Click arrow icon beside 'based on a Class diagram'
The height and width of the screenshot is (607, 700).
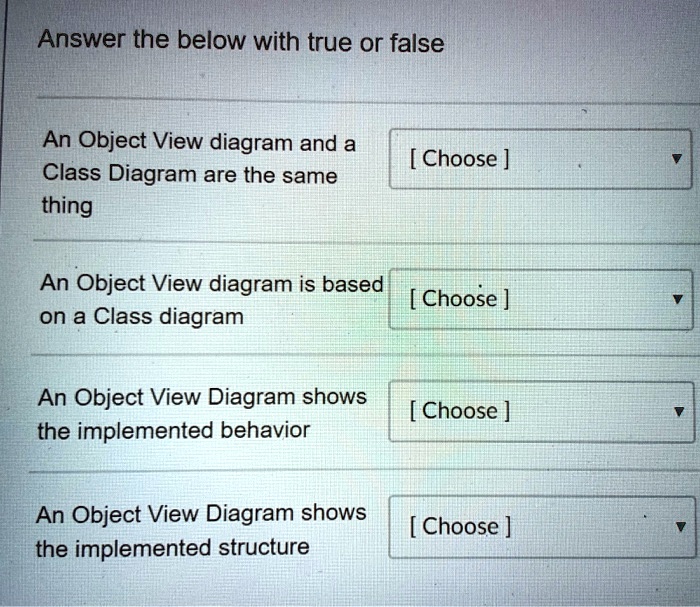click(x=677, y=300)
